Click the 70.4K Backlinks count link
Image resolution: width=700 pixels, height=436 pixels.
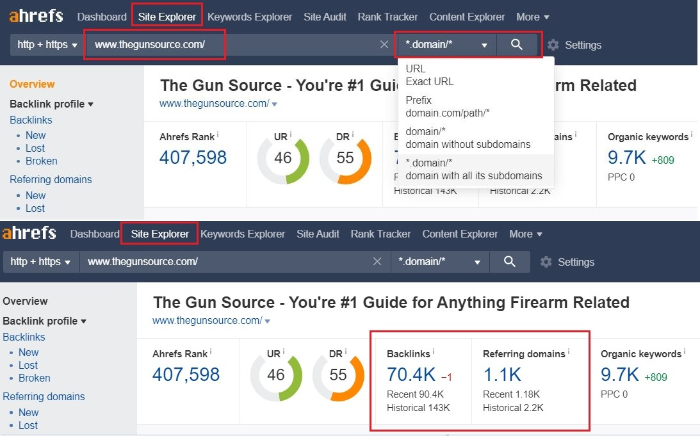click(412, 375)
